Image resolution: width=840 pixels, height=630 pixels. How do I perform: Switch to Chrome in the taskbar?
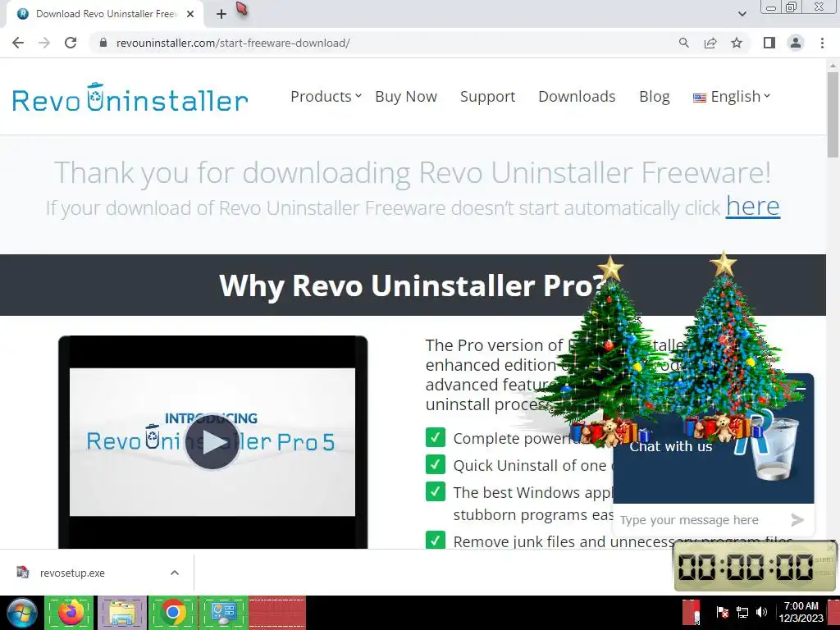(x=172, y=613)
